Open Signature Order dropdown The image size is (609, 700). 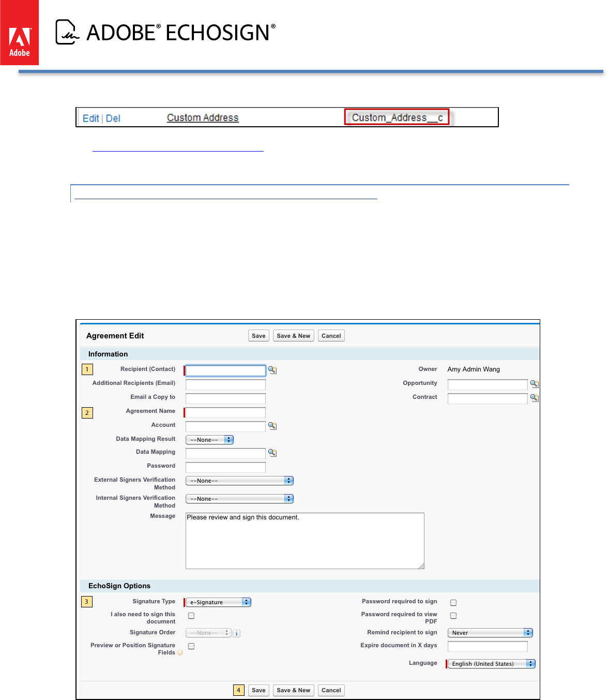(208, 633)
